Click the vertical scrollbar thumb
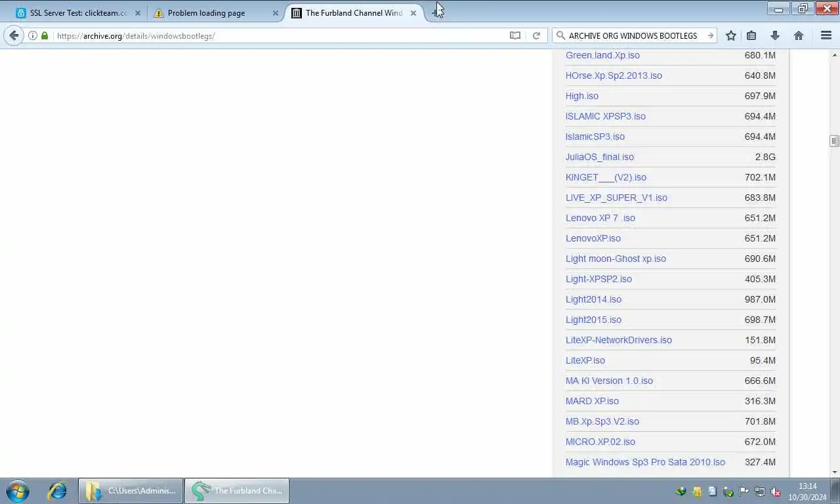 (834, 141)
